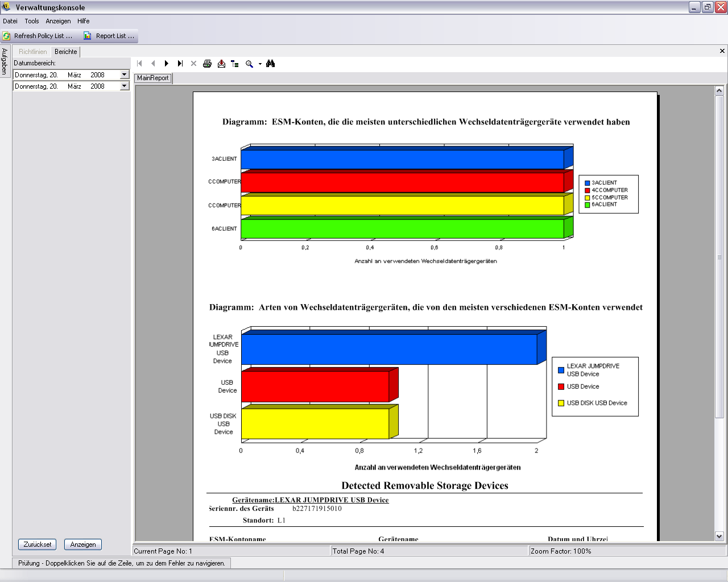The image size is (728, 582).
Task: Switch to the Berichte tab
Action: pyautogui.click(x=65, y=52)
